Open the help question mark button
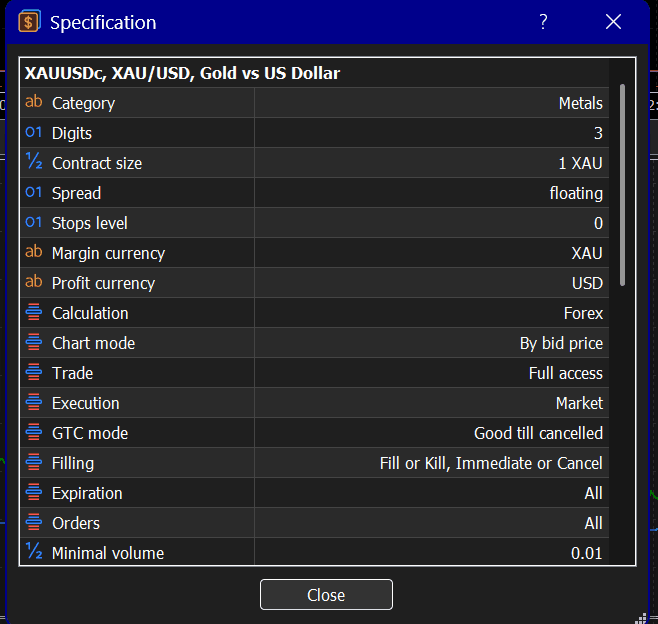This screenshot has width=658, height=624. coord(543,21)
